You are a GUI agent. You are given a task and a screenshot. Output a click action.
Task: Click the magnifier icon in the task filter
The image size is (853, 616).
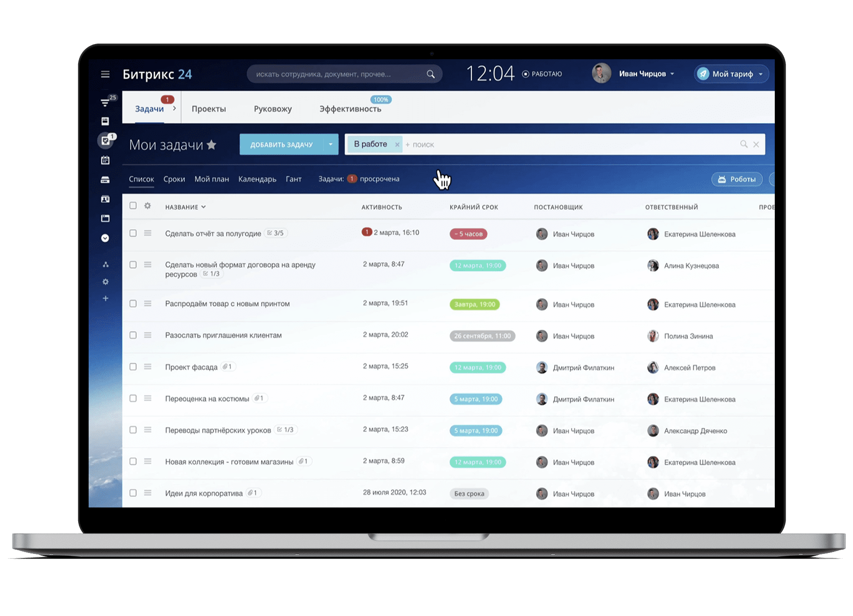click(x=744, y=144)
